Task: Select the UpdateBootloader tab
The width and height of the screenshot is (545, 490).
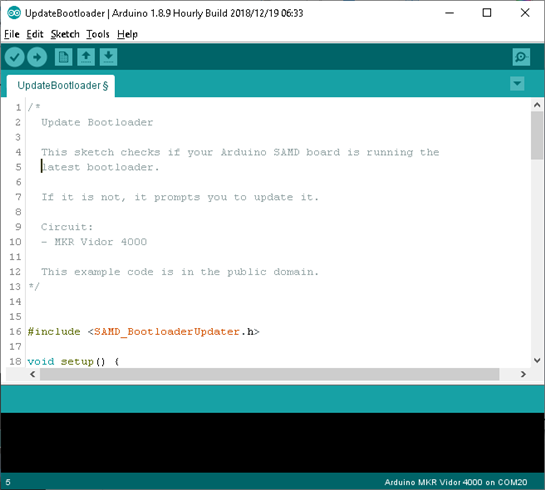Action: point(61,85)
